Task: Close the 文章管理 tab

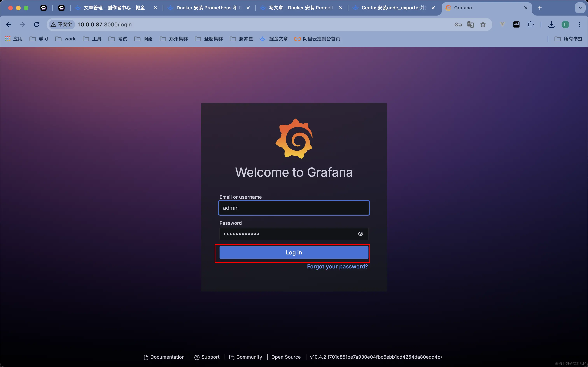Action: [156, 8]
